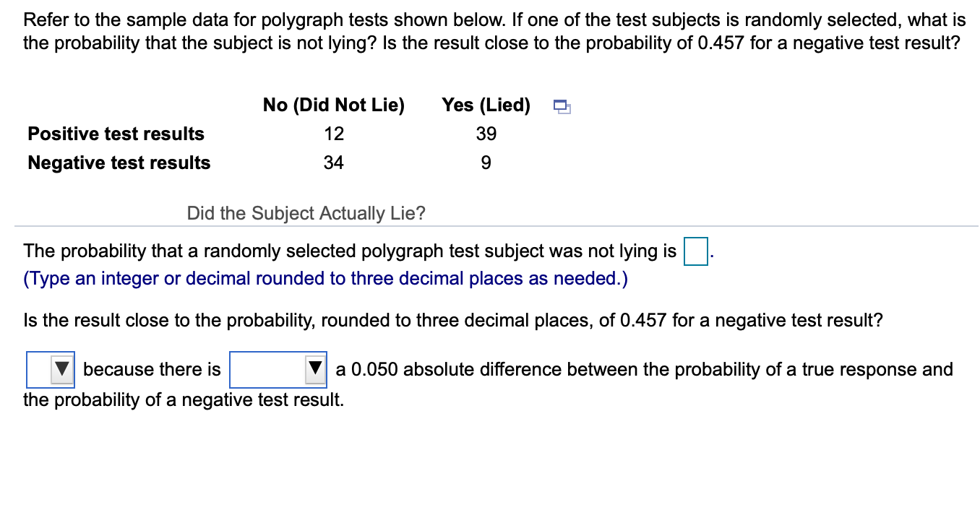Click the 'Did the Subject Actually Lie?' label
The image size is (980, 510).
coord(306,213)
